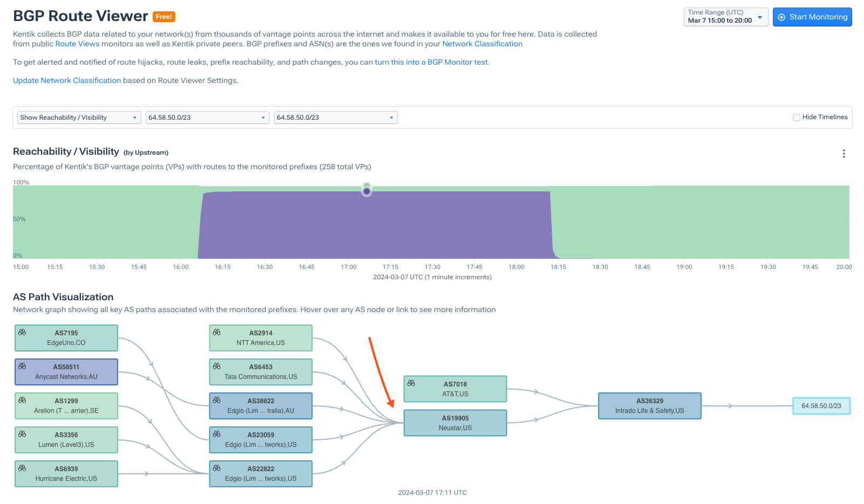Click binoculars icon on AS22822 Edgio node
864x504 pixels.
(x=217, y=468)
